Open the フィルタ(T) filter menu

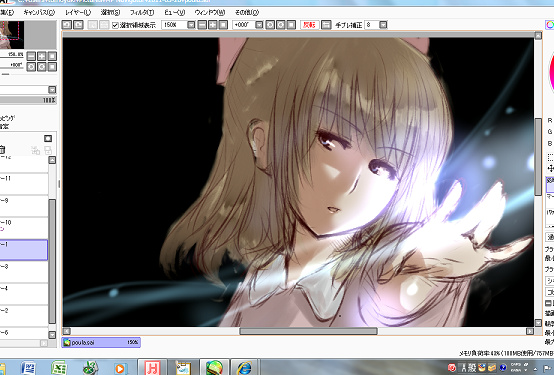(142, 12)
